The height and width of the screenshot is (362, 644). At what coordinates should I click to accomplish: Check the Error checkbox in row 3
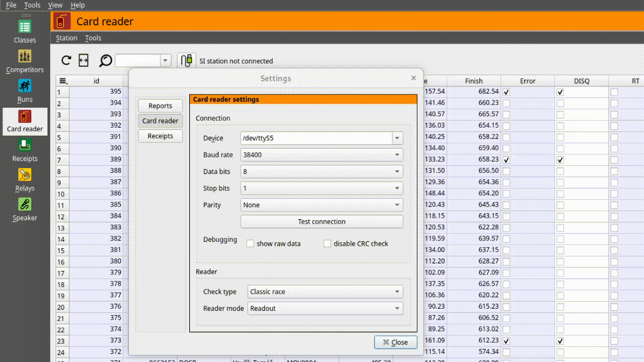click(506, 115)
